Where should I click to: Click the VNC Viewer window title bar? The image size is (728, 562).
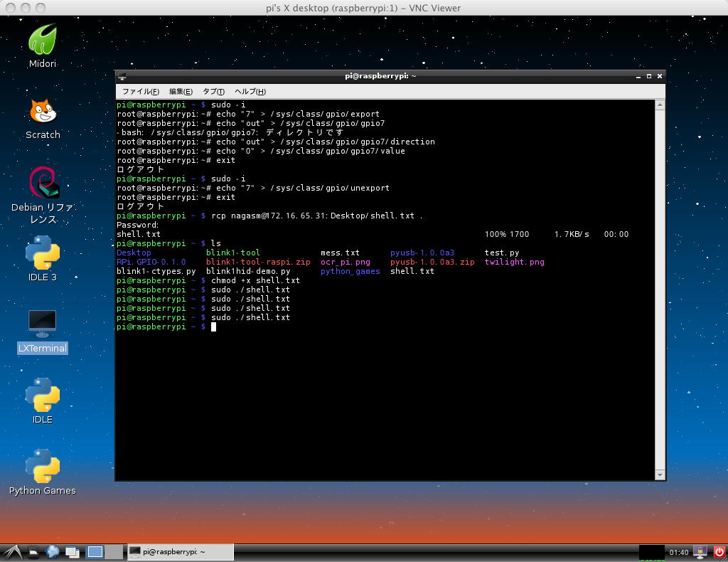pos(363,8)
